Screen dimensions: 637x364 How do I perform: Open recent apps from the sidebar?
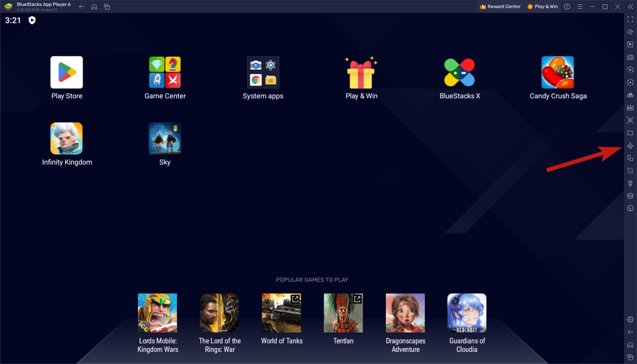630,357
